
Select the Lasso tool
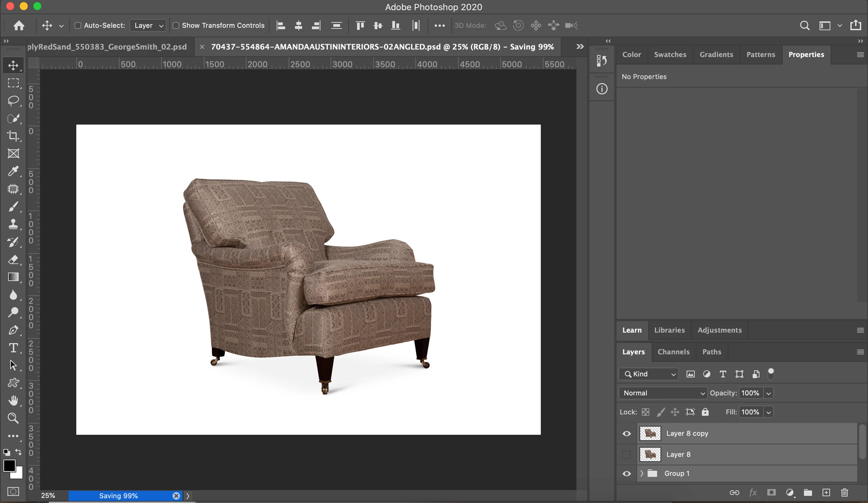point(13,100)
